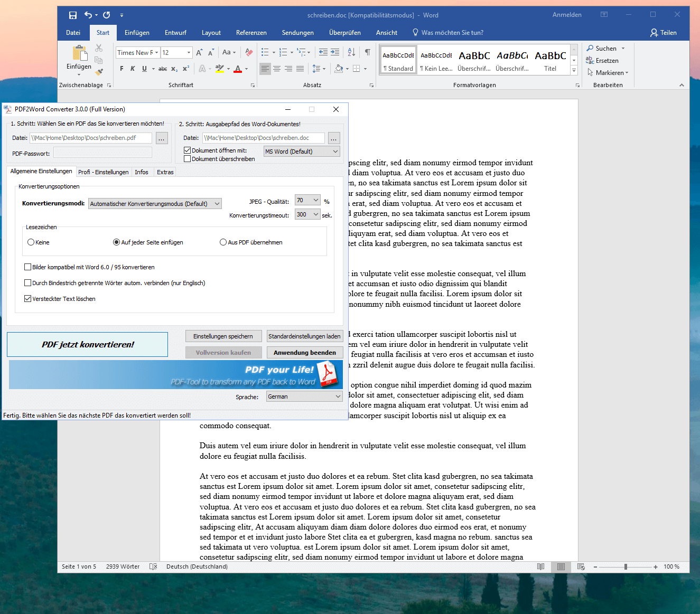
Task: Open the Datei menu tab
Action: click(x=73, y=33)
